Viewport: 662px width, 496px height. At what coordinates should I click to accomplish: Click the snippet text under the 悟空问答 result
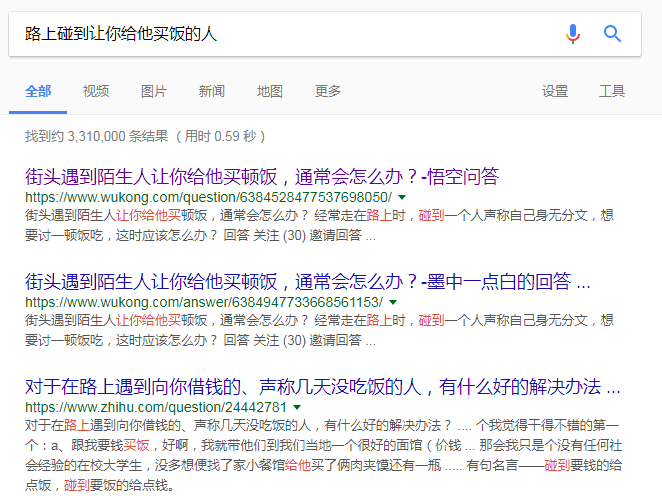319,225
